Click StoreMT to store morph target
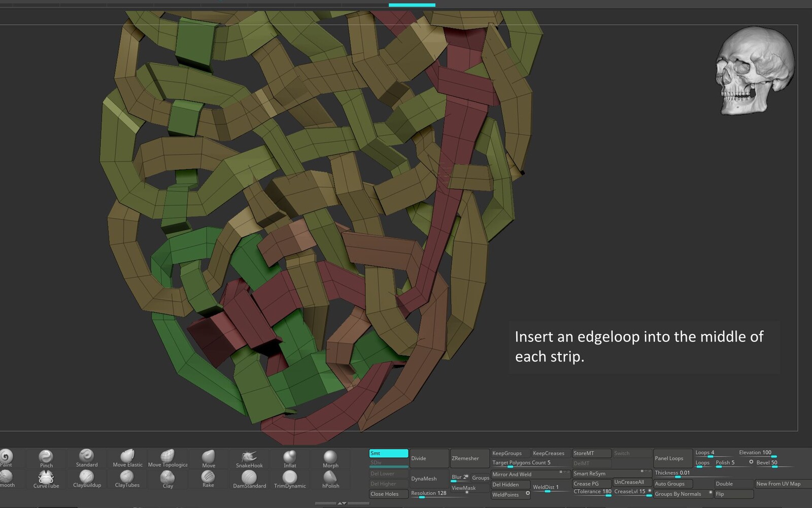This screenshot has width=812, height=508. [x=591, y=453]
